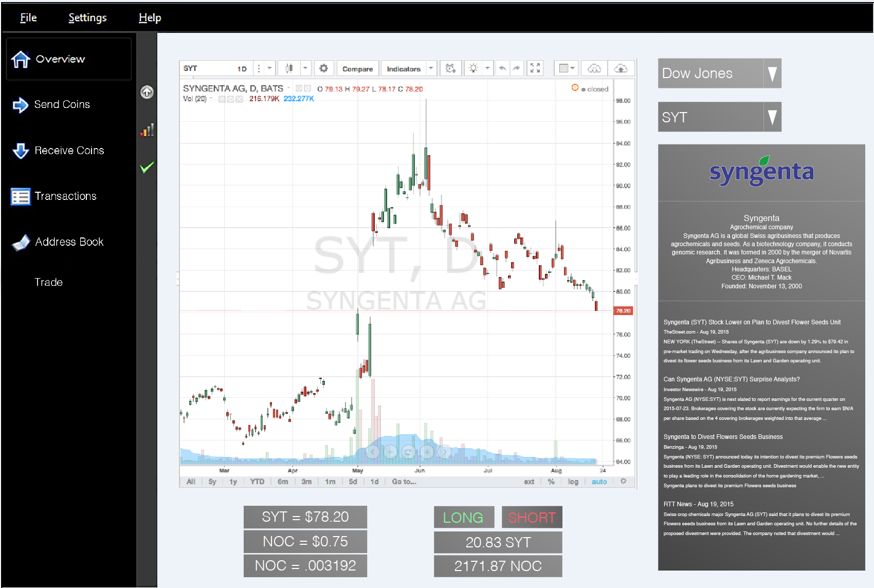
Task: Expand the lightbulb ideas dropdown arrow
Action: click(487, 68)
